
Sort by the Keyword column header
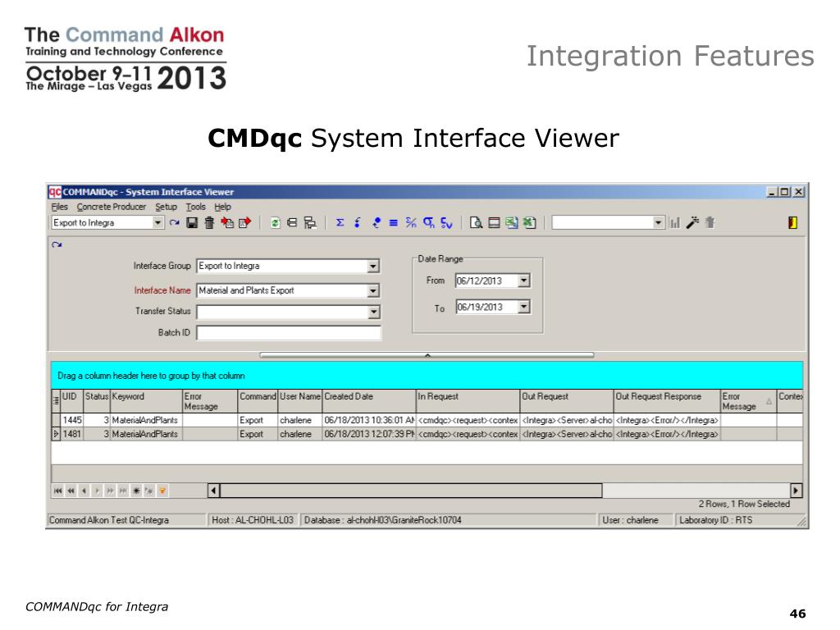click(x=146, y=401)
